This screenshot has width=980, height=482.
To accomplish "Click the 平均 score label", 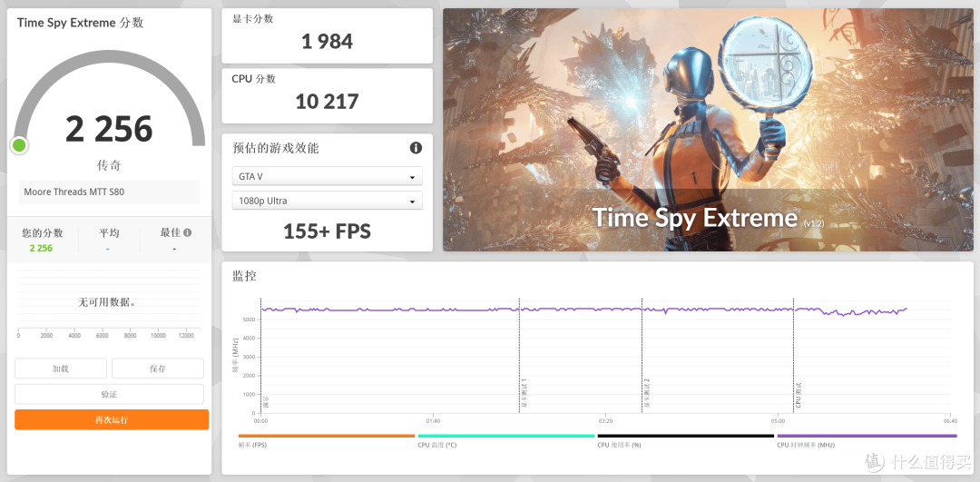I will point(109,232).
